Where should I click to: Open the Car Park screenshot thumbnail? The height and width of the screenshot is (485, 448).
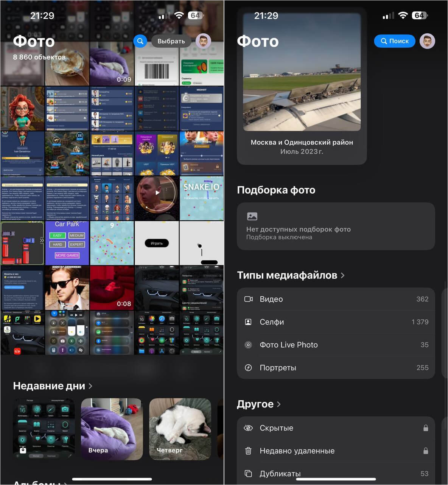67,243
